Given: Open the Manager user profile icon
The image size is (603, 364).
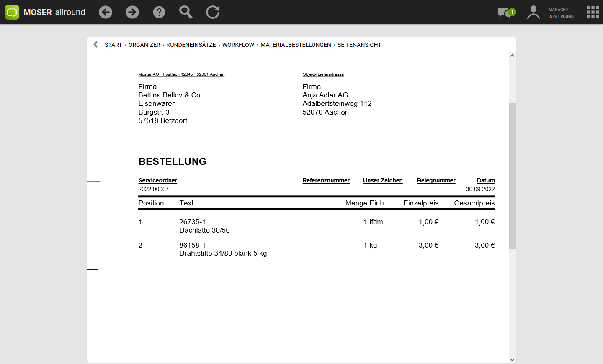Looking at the screenshot, I should click(x=533, y=12).
